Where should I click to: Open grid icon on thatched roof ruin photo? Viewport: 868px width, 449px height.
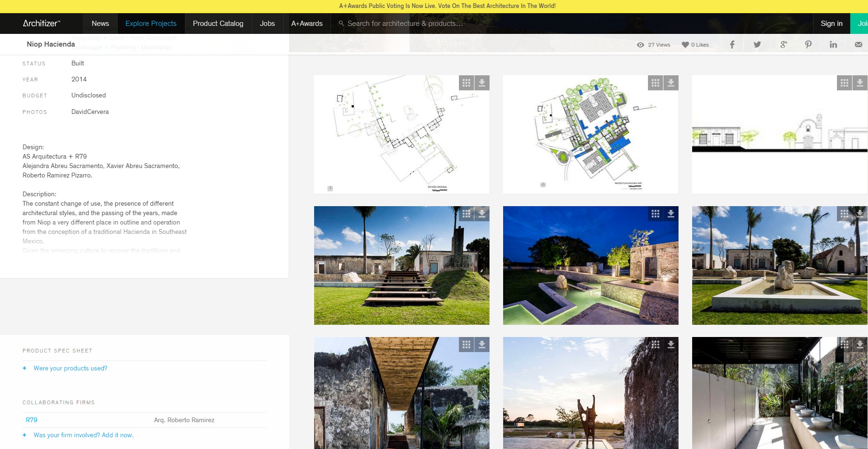pyautogui.click(x=466, y=345)
